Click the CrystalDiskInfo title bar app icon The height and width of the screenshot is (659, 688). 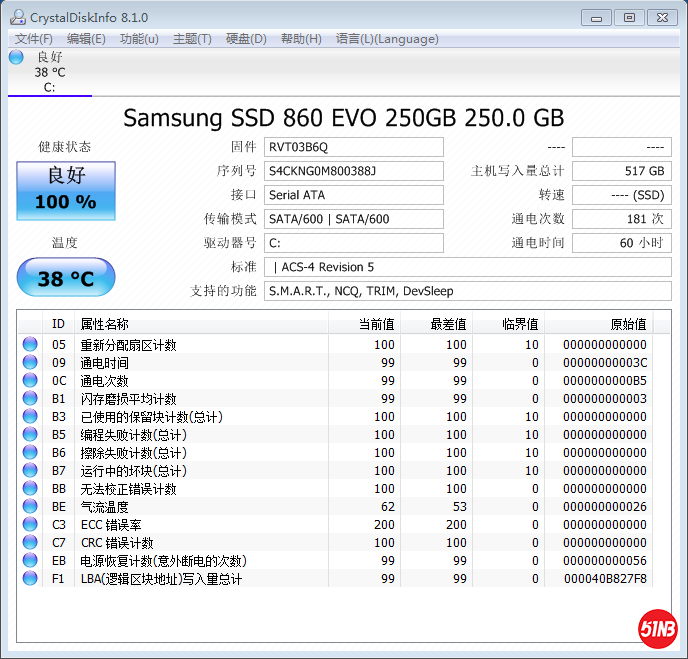[x=16, y=17]
